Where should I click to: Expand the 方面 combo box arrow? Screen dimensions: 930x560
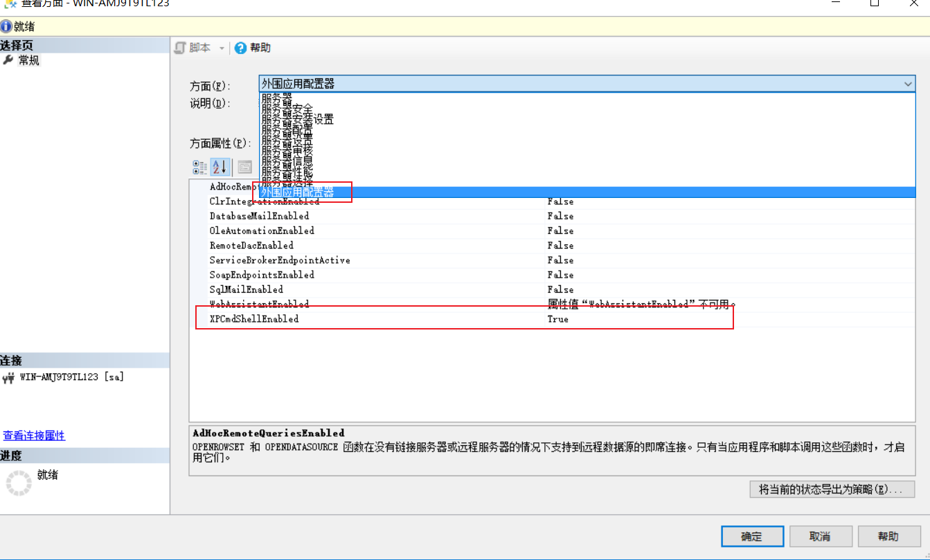[908, 84]
